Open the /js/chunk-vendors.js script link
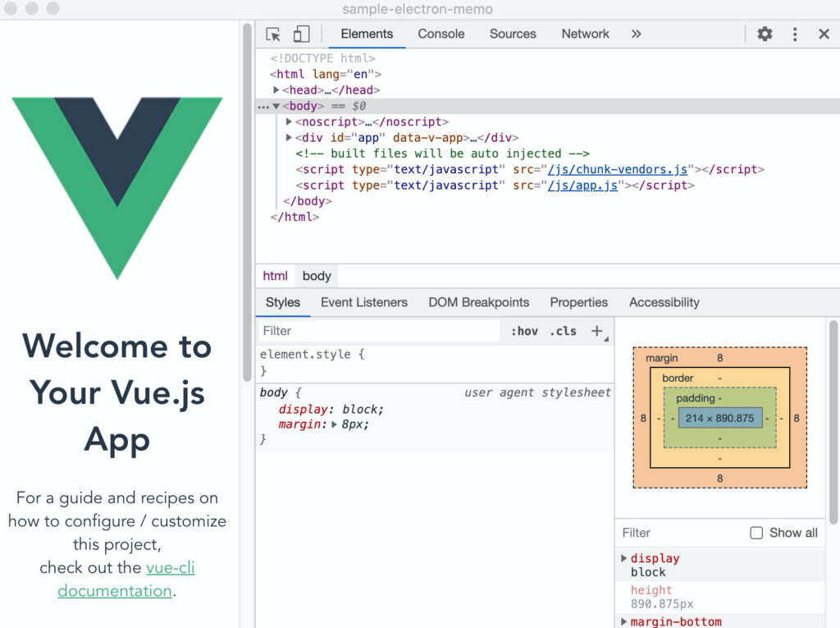 pos(617,169)
